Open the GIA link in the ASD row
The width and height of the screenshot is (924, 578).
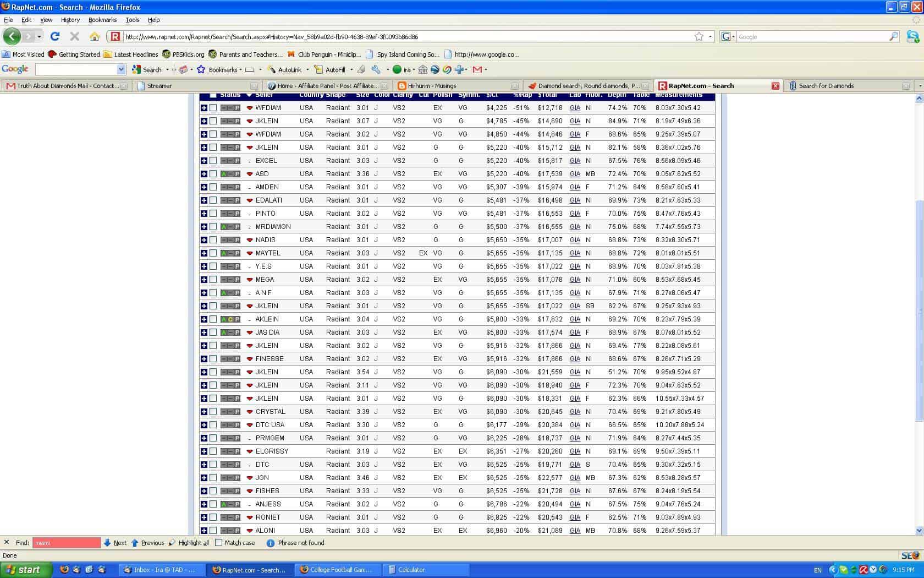point(575,174)
